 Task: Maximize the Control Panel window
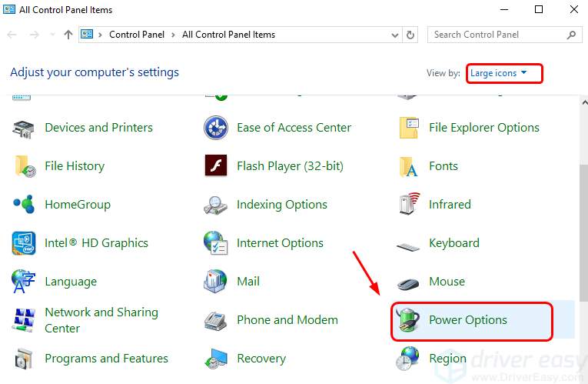[539, 9]
